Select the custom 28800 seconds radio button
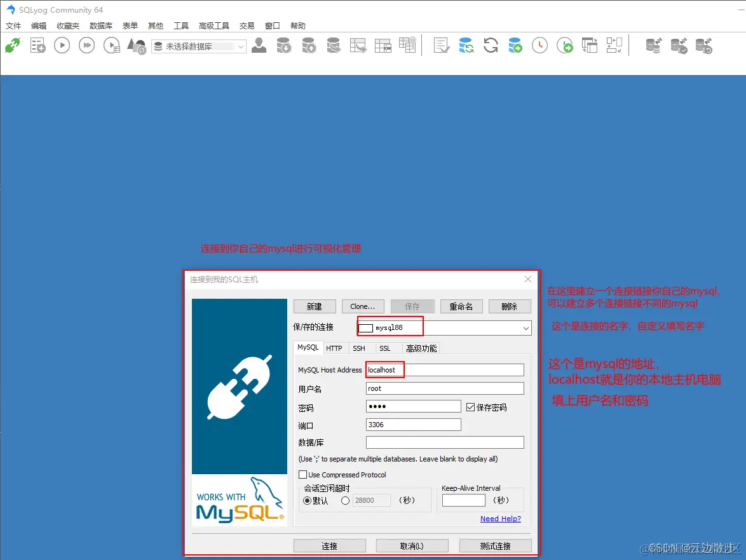 click(346, 500)
